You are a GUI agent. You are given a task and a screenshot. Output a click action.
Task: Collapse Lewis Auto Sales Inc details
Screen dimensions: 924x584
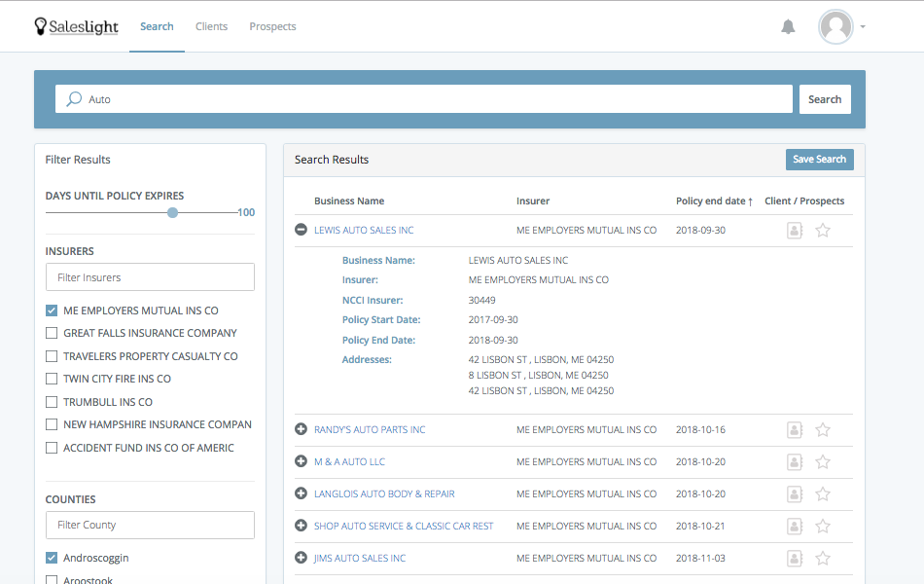[302, 230]
